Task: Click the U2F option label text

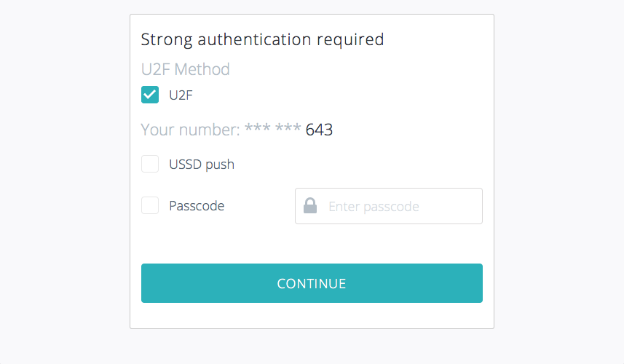Action: click(181, 95)
